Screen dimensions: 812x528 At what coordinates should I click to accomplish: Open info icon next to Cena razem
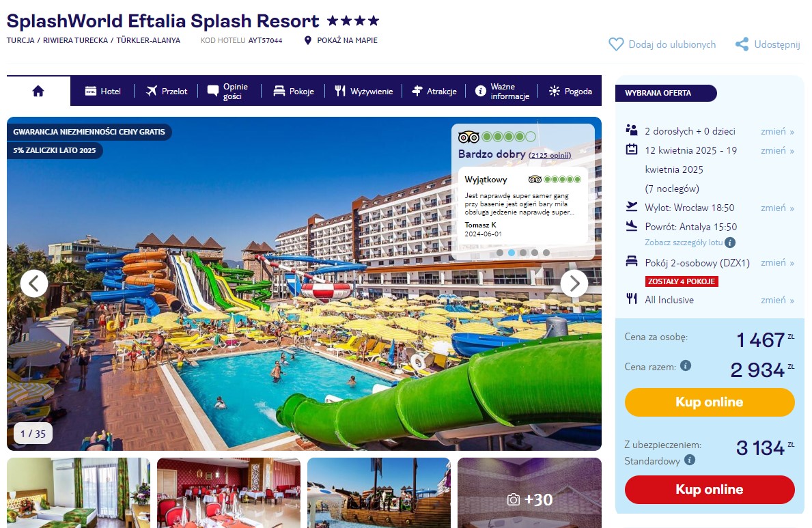click(686, 366)
